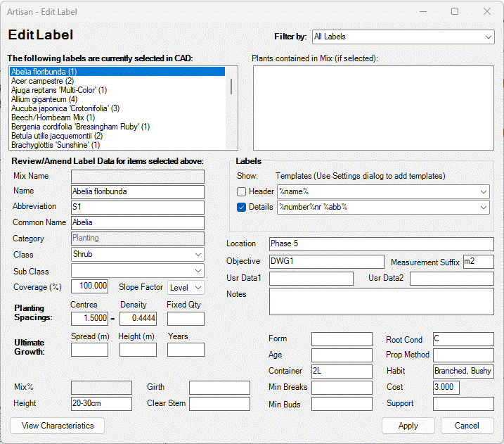Open the Slope Factor dropdown
Screen dimensions: 504x444
tap(186, 287)
